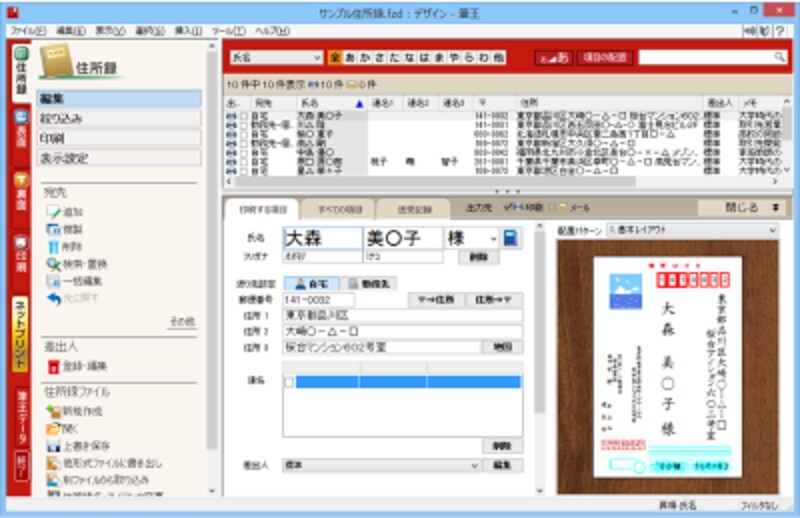800x518 pixels.
Task: Click the 〒→住所 button
Action: 436,300
